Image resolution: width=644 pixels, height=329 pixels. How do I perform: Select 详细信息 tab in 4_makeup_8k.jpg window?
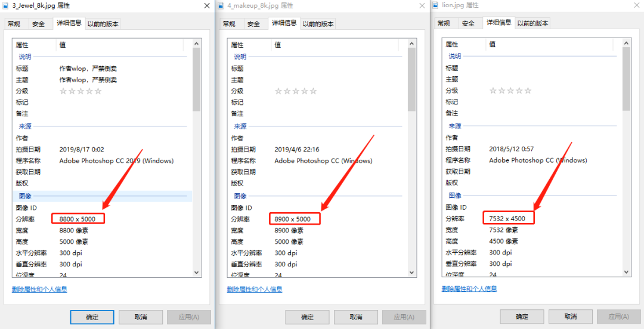pyautogui.click(x=284, y=23)
